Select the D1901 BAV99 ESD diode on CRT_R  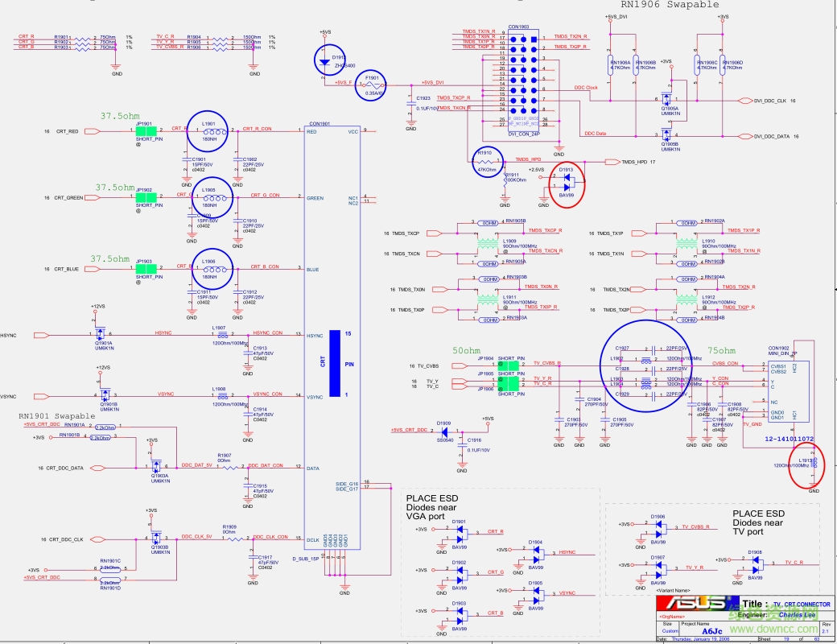click(461, 535)
